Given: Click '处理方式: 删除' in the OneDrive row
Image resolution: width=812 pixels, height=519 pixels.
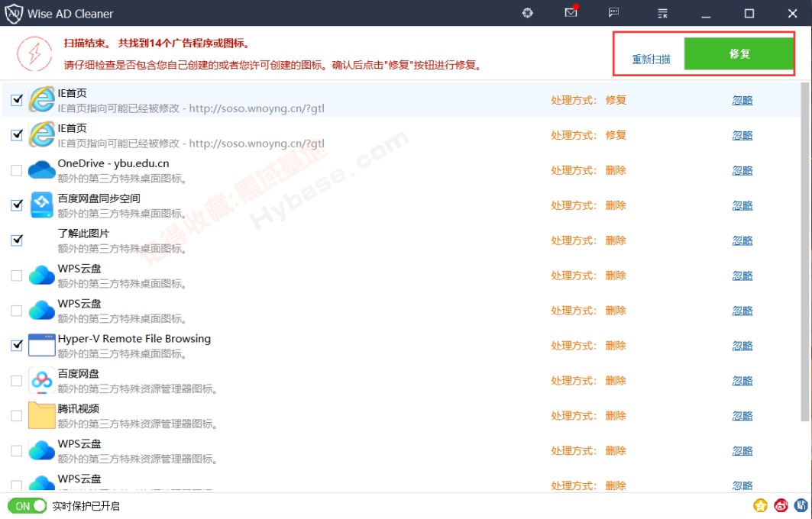Looking at the screenshot, I should point(589,170).
